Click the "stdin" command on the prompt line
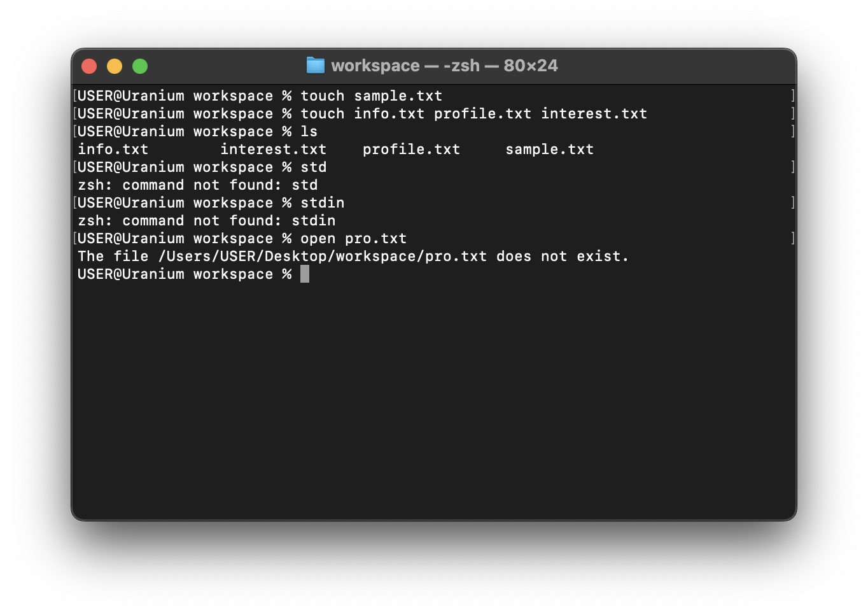The width and height of the screenshot is (868, 615). click(322, 203)
